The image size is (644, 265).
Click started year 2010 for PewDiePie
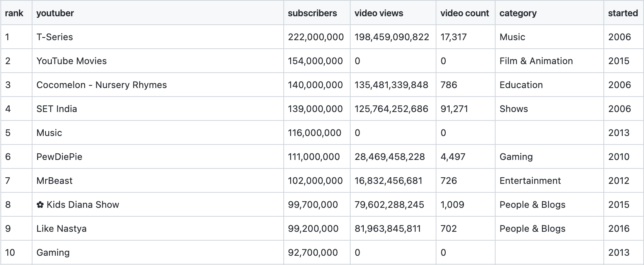click(619, 157)
